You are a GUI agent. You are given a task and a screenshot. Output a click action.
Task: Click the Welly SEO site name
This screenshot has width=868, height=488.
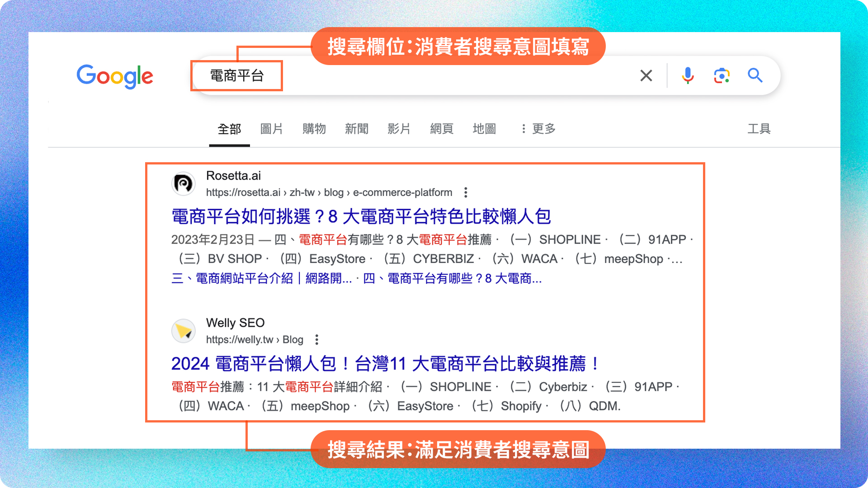click(235, 323)
